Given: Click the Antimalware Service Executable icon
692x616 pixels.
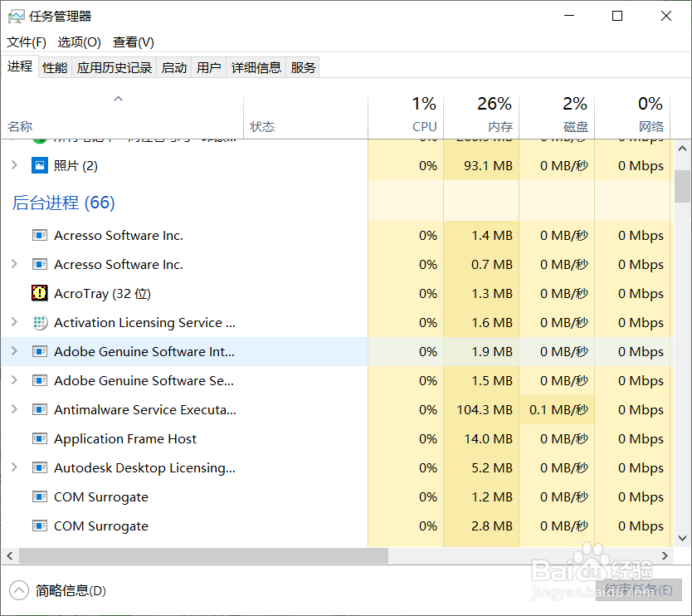Looking at the screenshot, I should tap(40, 410).
